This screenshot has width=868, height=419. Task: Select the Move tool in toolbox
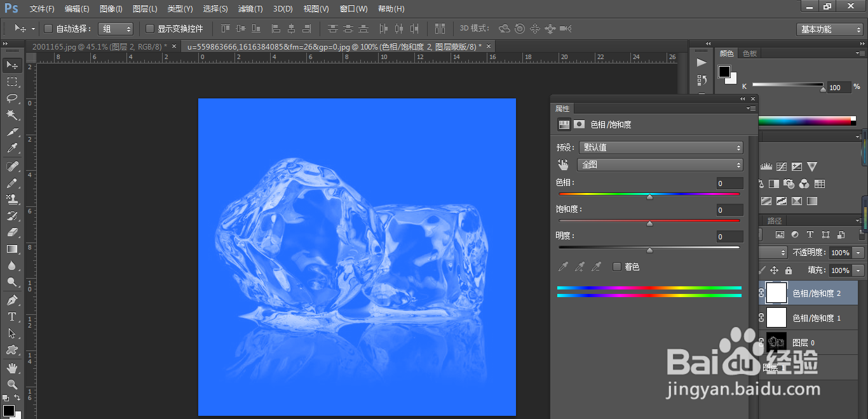click(x=12, y=65)
